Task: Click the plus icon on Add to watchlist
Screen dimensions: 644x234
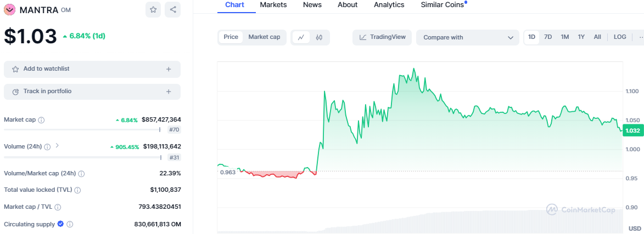Action: [x=169, y=69]
